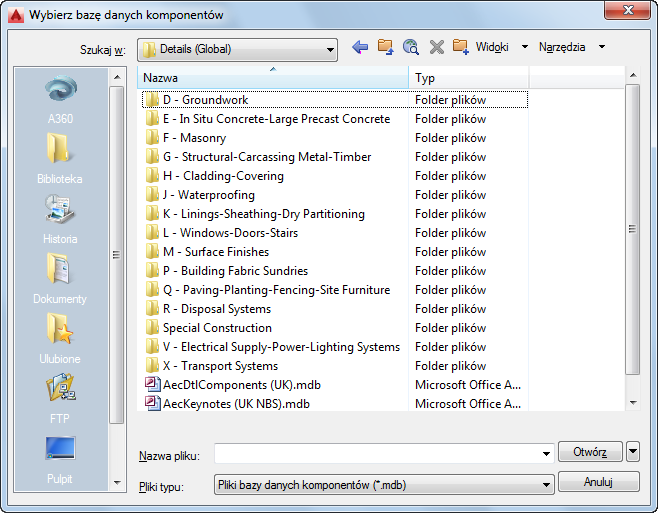
Task: Select the Pulpit desktop shortcut
Action: [60, 460]
